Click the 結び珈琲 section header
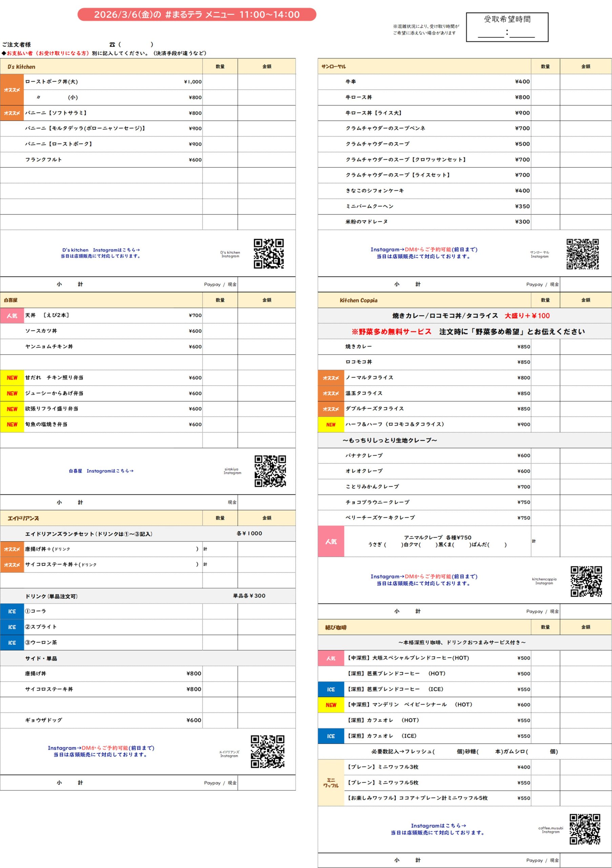The image size is (612, 868). (x=336, y=628)
